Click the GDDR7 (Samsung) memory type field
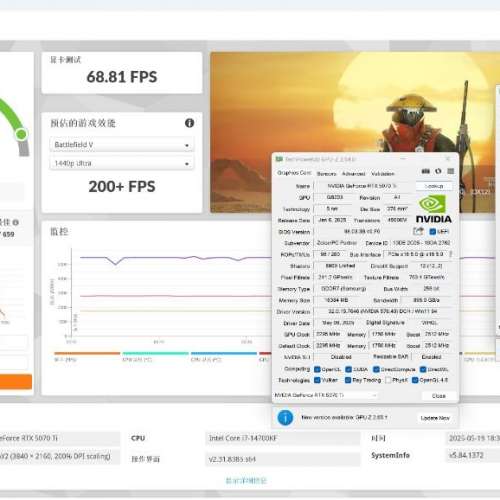The width and height of the screenshot is (500, 500). (344, 288)
